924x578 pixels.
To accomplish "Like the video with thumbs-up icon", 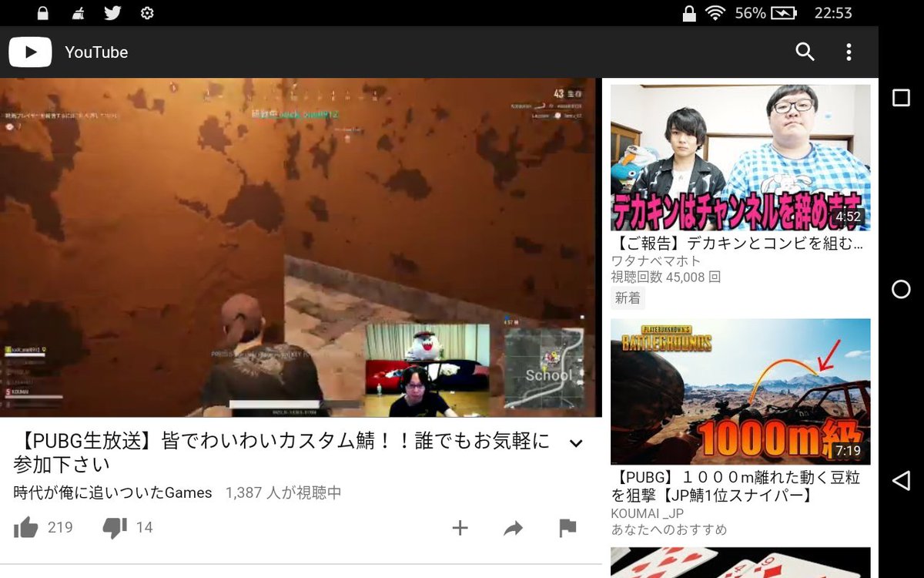I will click(26, 527).
